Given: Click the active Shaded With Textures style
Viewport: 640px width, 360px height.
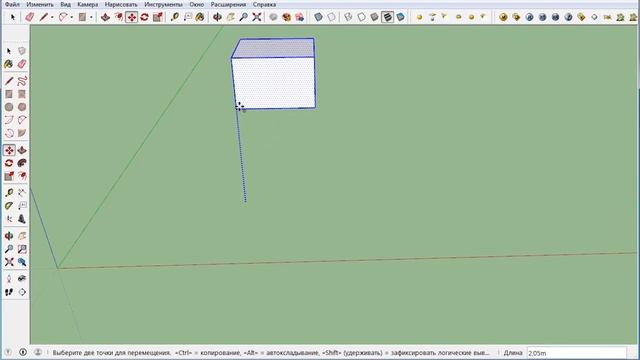Looking at the screenshot, I should 387,17.
